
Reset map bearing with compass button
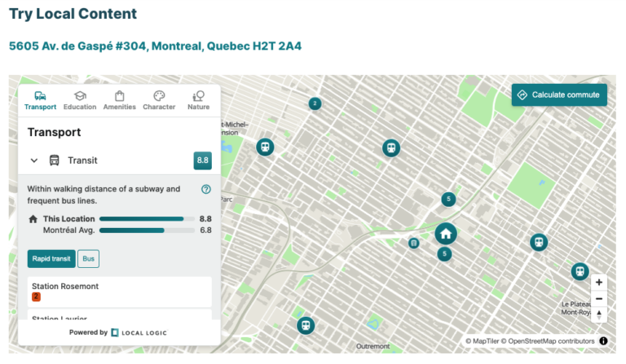coord(599,314)
